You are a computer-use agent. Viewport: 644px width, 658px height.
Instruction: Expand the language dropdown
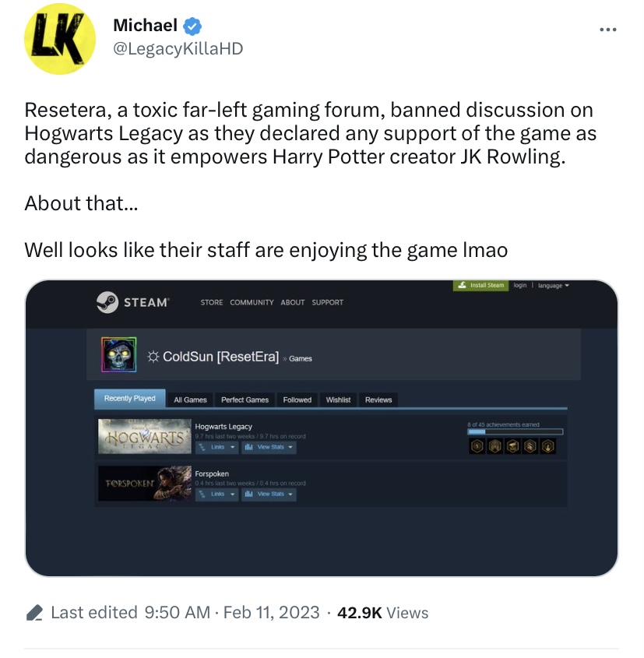pos(554,285)
